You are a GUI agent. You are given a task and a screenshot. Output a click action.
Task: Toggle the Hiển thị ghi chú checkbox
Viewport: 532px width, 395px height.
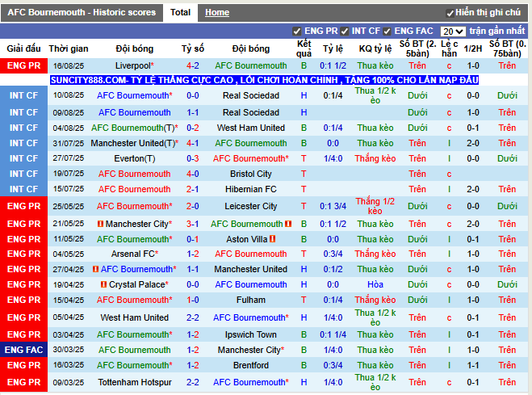click(450, 13)
